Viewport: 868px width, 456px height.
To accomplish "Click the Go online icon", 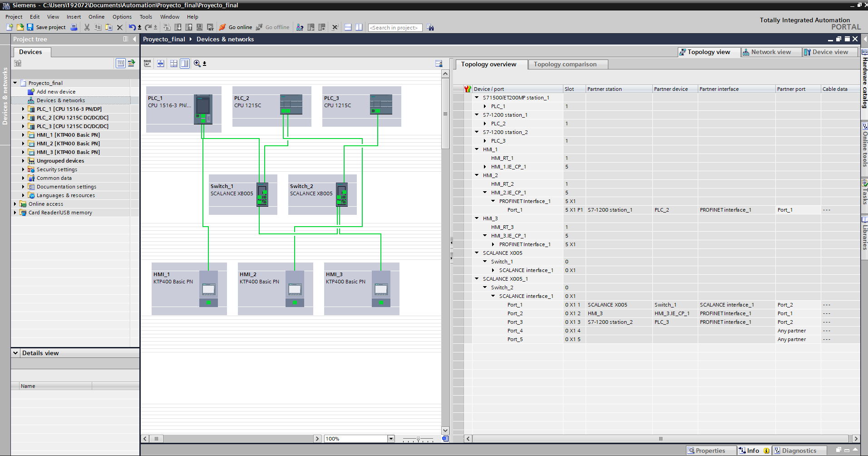I will [x=222, y=27].
